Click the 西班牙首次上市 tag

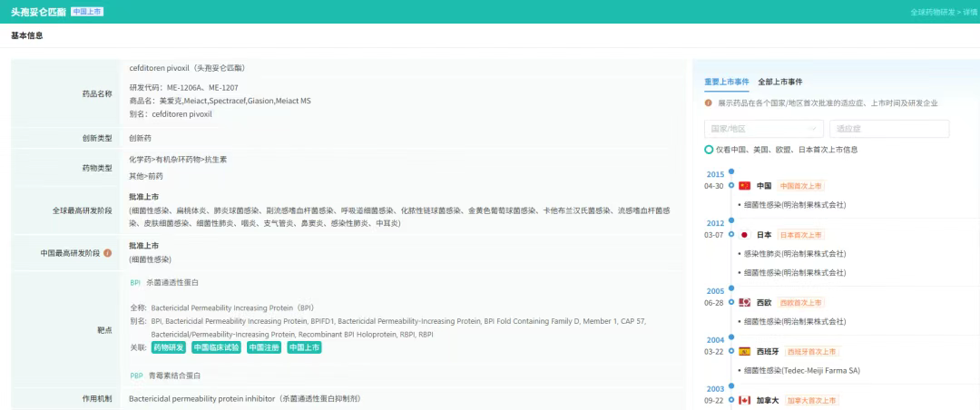(x=811, y=351)
